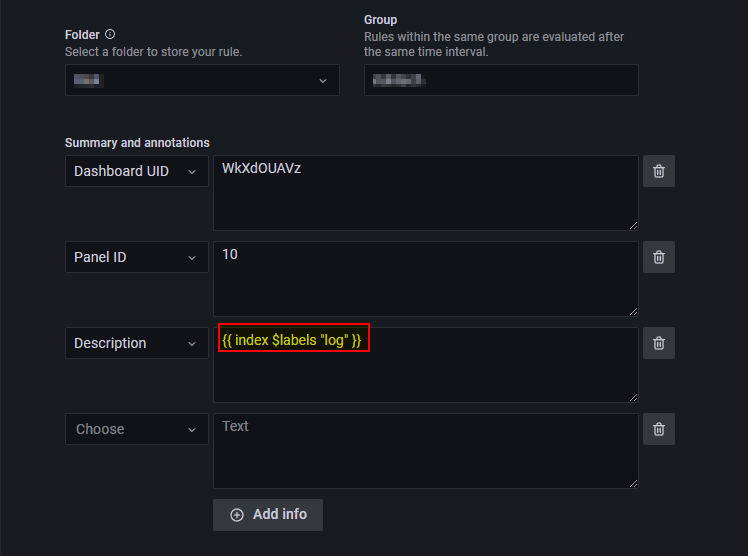The width and height of the screenshot is (748, 556).
Task: Click trash icon beside Description annotation
Action: coord(658,343)
